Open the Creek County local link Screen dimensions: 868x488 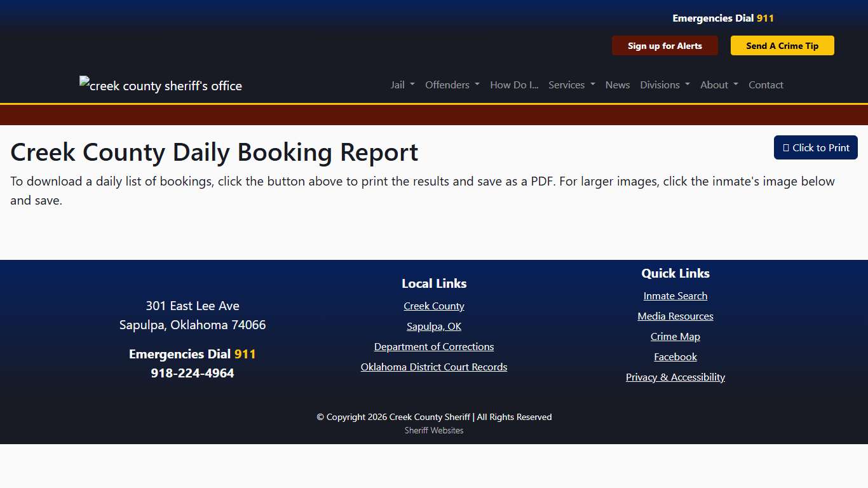pos(434,306)
